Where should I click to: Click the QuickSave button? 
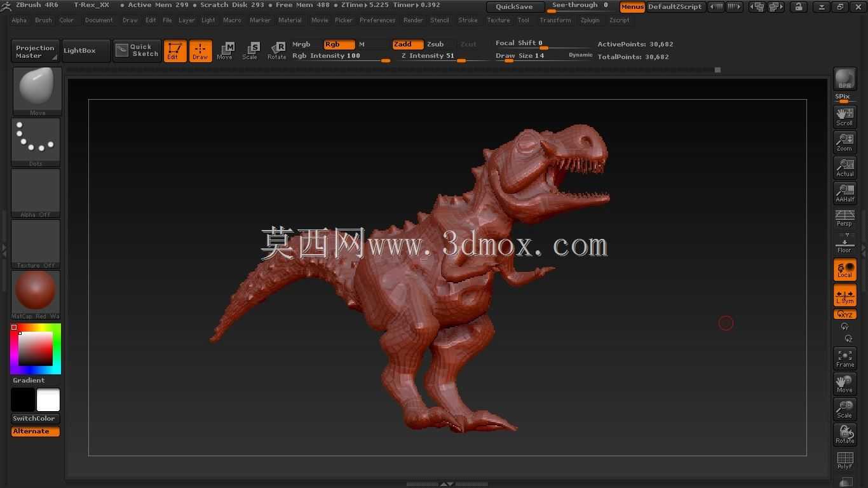click(515, 7)
